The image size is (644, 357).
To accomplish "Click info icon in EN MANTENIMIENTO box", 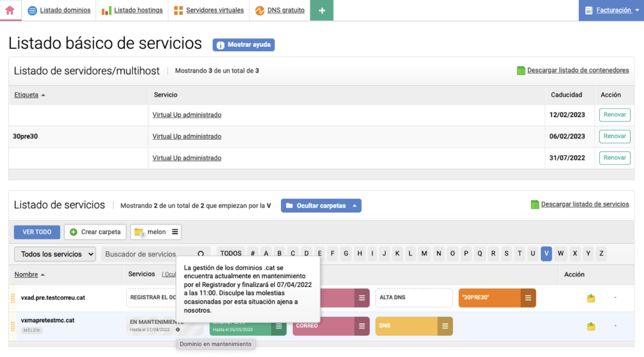I will tap(178, 330).
